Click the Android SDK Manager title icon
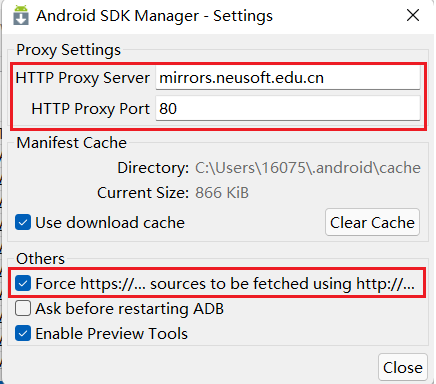Image resolution: width=436 pixels, height=384 pixels. pos(21,15)
